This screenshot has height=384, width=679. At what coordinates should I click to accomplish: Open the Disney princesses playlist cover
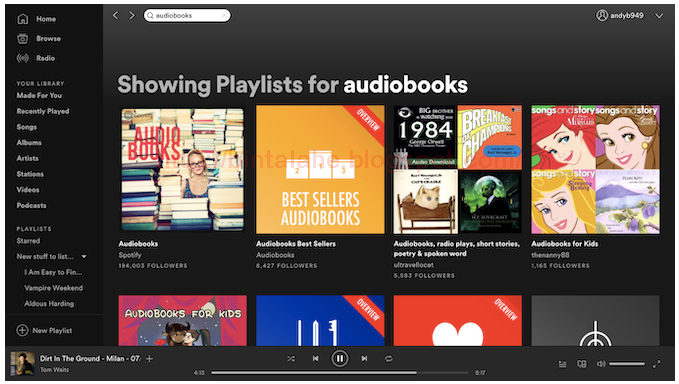pos(595,170)
